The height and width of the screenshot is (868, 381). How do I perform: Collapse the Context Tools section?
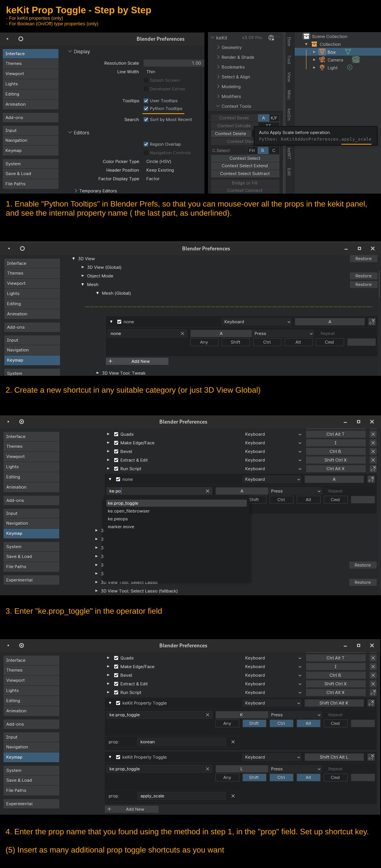(x=236, y=106)
